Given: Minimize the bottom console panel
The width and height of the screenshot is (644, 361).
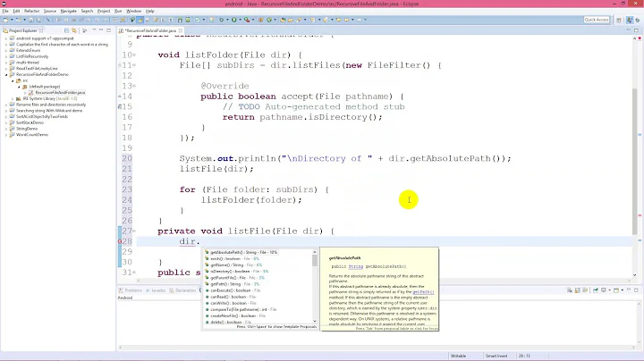Looking at the screenshot, I should click(629, 290).
